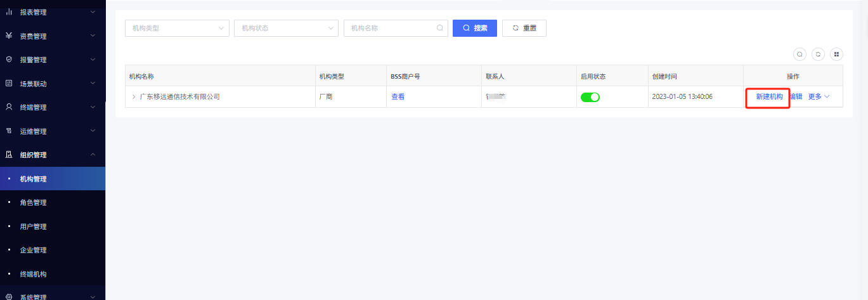Toggle the 启用状态 switch off
This screenshot has height=300, width=868.
(590, 97)
